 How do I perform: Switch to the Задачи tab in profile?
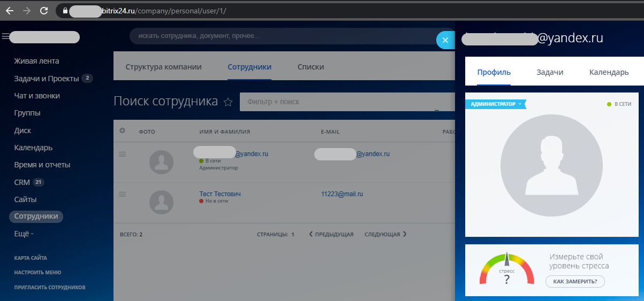[550, 72]
